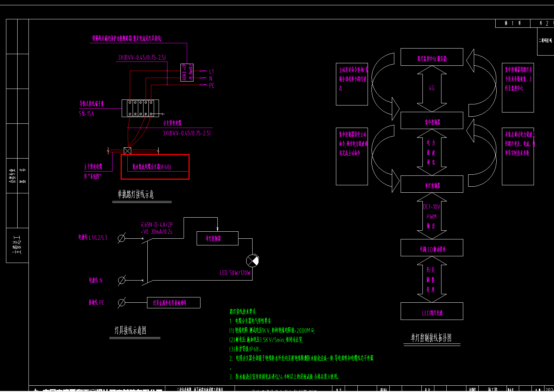Click the '主站发送命令查询' note box
554x392 pixels.
click(352, 84)
